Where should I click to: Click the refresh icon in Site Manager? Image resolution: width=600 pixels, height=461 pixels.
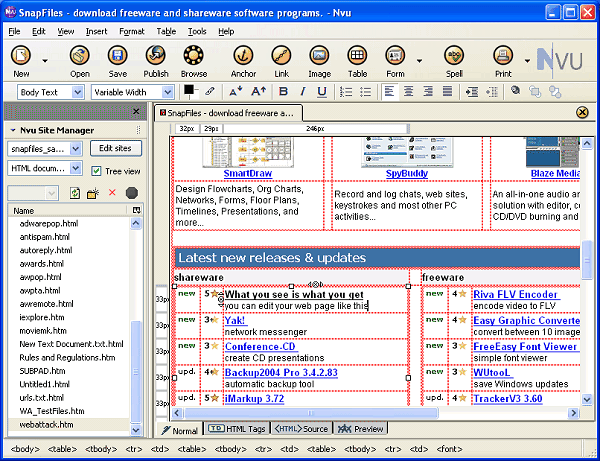75,193
